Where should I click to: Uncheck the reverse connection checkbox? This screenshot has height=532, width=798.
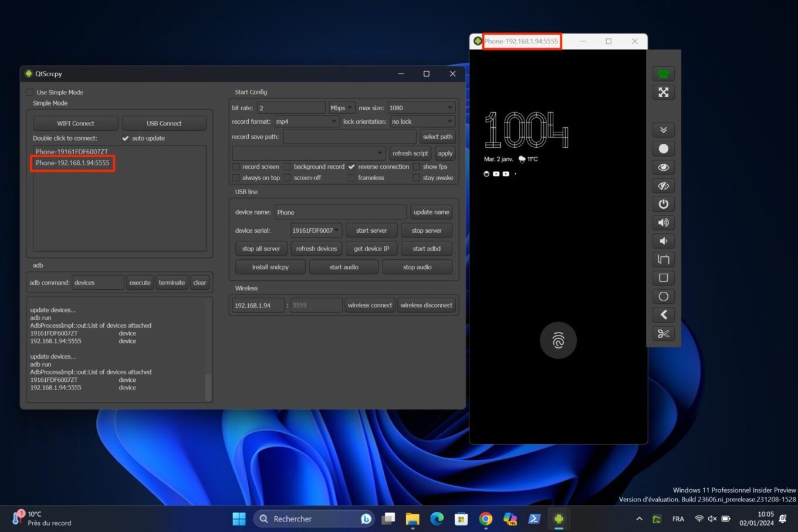click(x=351, y=167)
